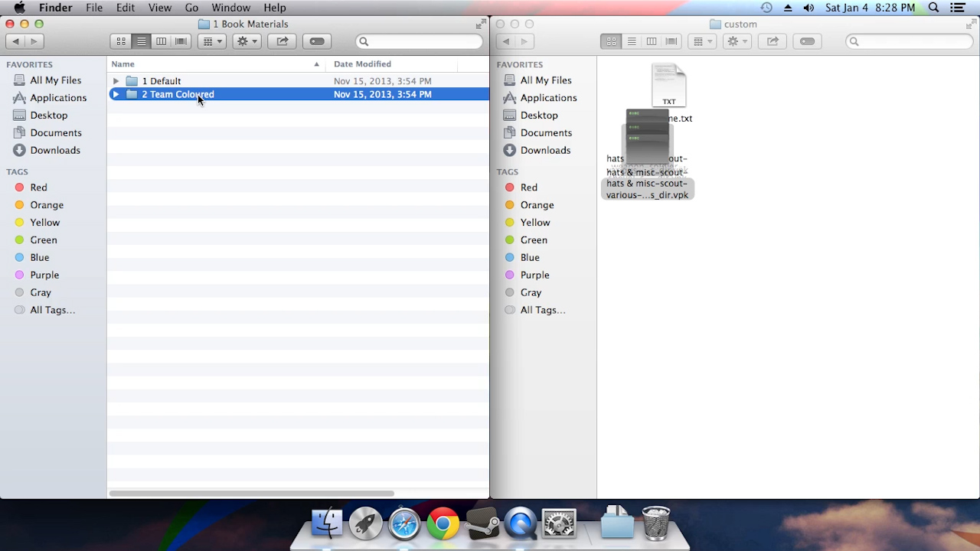Open Spotlight search in menu bar

click(x=933, y=8)
